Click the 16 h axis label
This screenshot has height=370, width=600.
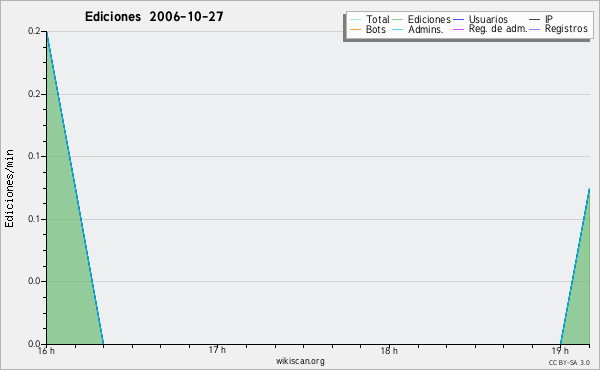46,351
